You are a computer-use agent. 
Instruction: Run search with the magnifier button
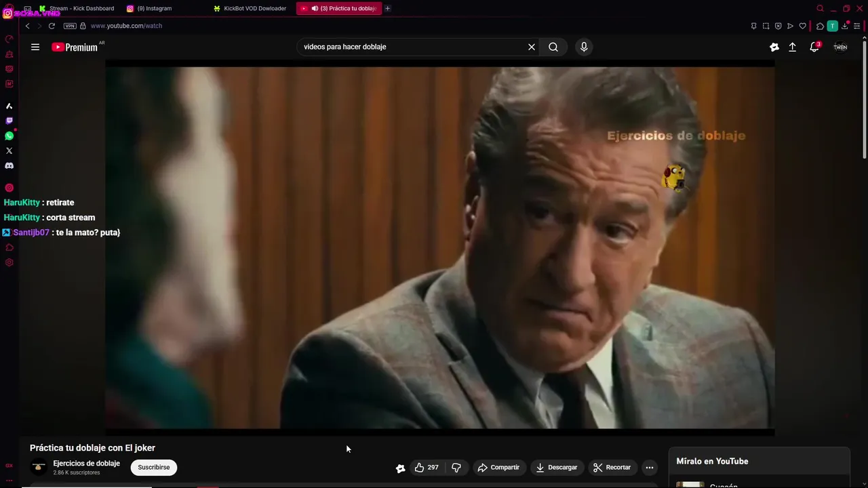(x=553, y=47)
